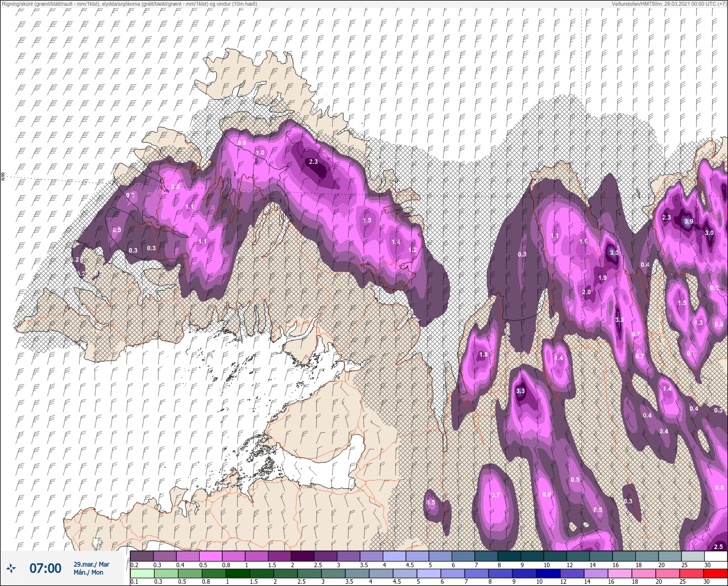
Task: Pick the bright pink snow swatch between 0.5 and 0.8
Action: [x=210, y=556]
